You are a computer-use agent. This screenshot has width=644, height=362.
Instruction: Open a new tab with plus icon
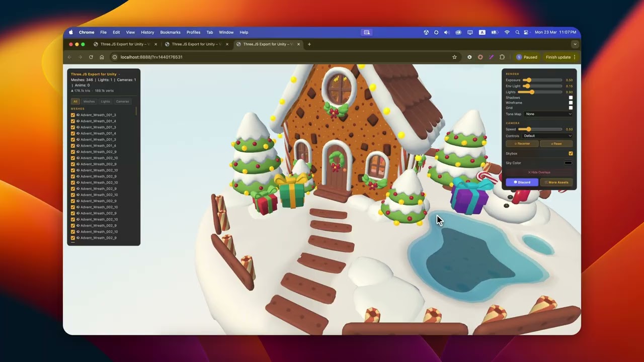pos(309,44)
